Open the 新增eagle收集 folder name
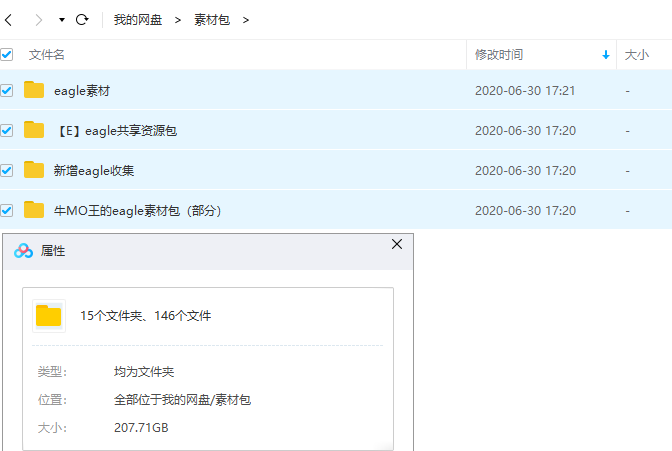The height and width of the screenshot is (451, 672). [x=94, y=171]
